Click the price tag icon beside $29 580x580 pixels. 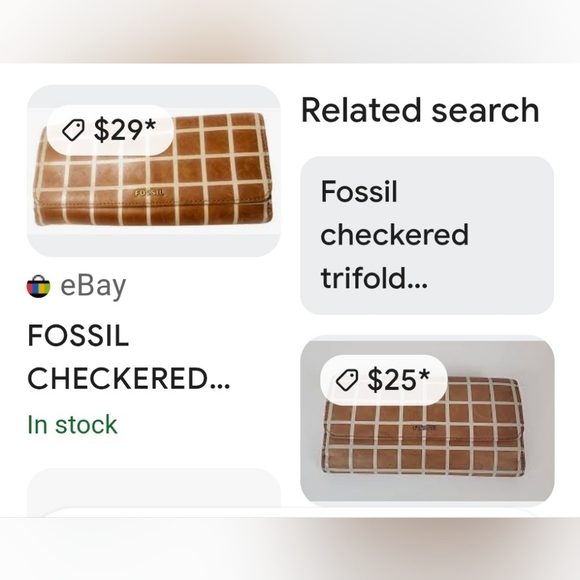[x=73, y=130]
